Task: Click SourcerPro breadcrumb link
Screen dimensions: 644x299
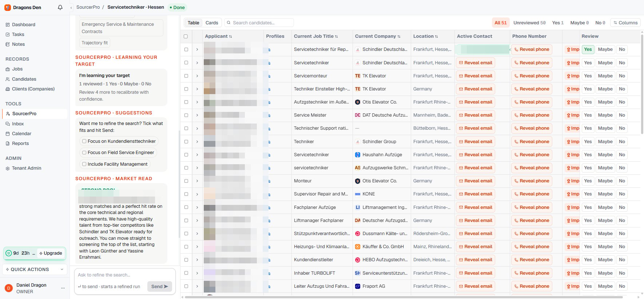Action: click(88, 7)
